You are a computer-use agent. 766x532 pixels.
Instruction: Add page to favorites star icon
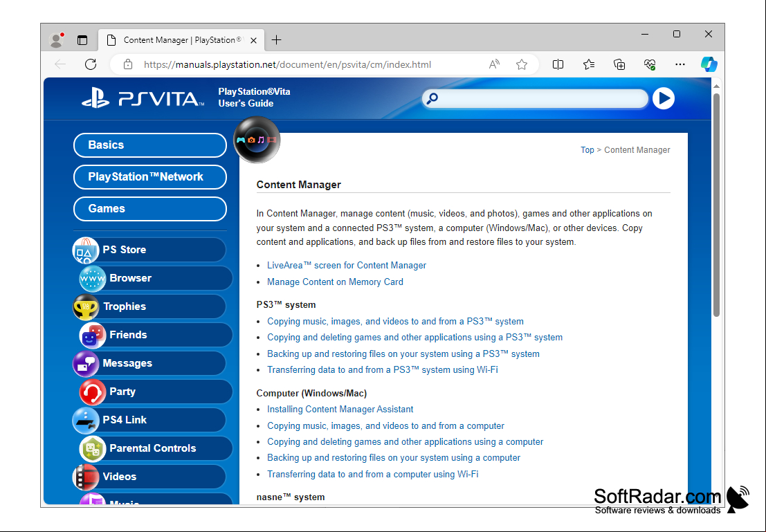pyautogui.click(x=522, y=64)
